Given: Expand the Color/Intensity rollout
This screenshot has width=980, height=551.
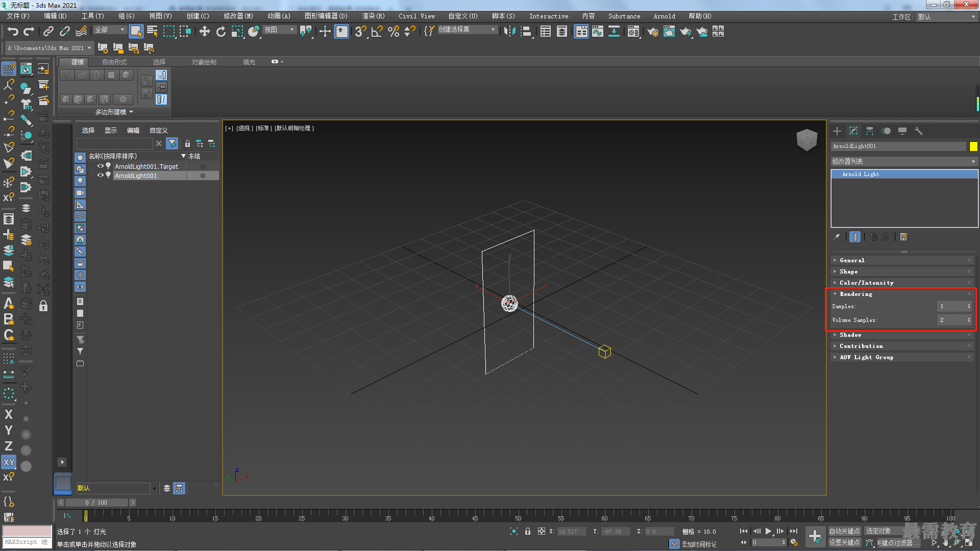Looking at the screenshot, I should click(902, 283).
